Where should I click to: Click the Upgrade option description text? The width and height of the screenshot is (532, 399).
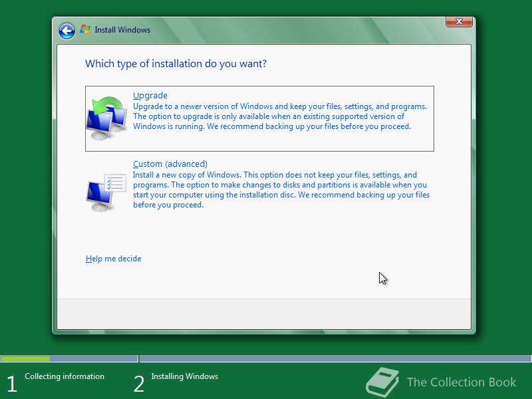280,116
